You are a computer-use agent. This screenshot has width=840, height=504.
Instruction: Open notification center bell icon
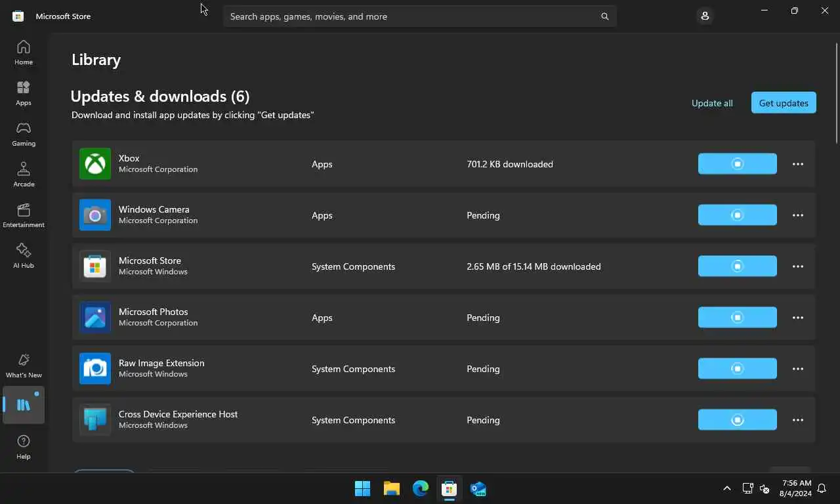point(822,488)
